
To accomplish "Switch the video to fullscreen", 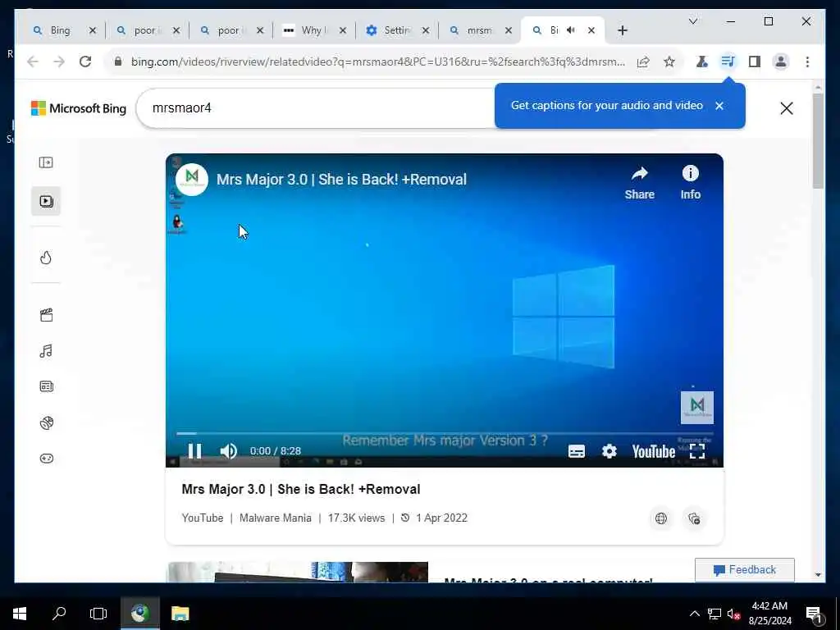I will coord(697,451).
